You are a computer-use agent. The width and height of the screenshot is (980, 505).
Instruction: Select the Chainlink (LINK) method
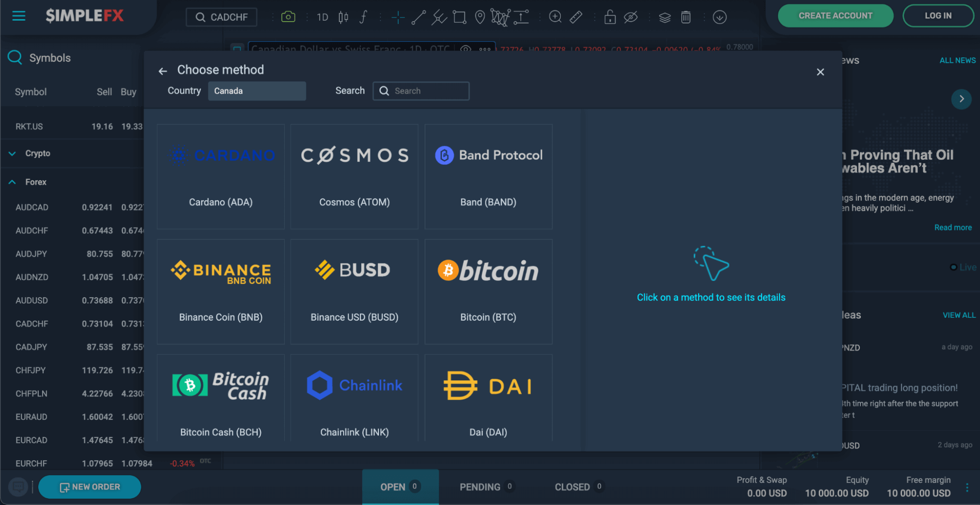(354, 398)
